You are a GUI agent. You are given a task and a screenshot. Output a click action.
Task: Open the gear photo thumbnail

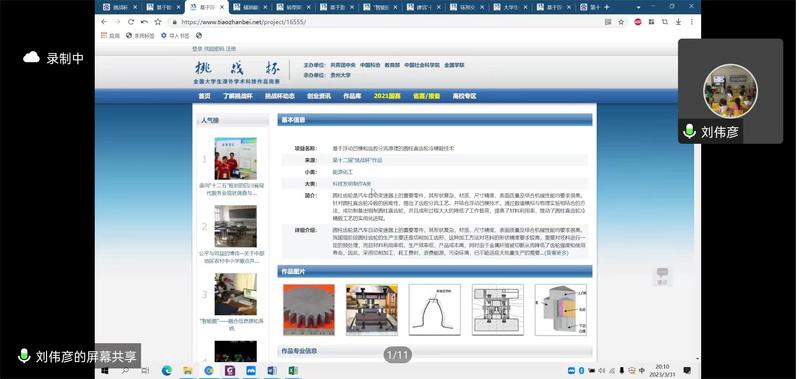[309, 310]
